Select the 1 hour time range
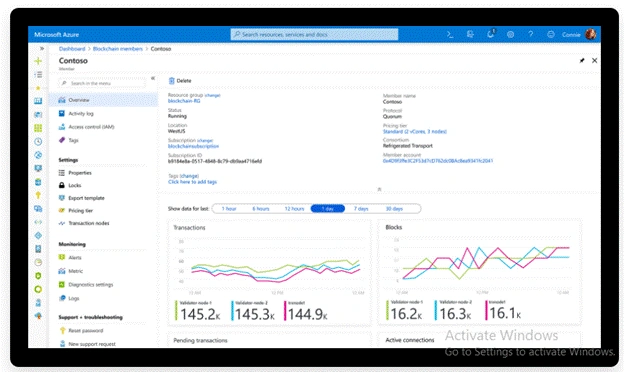This screenshot has width=624, height=372. tap(229, 209)
